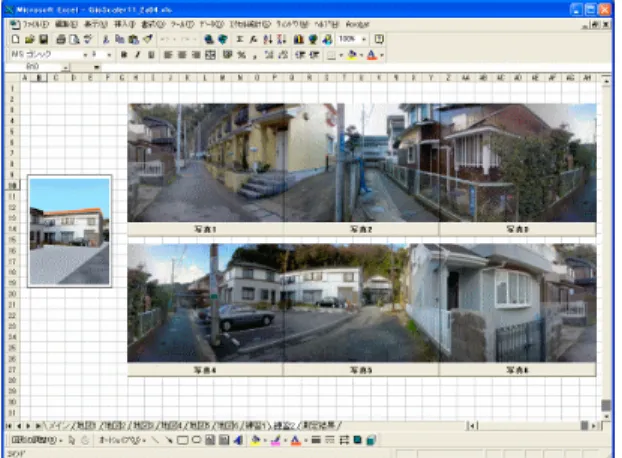Toggle center text alignment
This screenshot has height=458, width=622.
pyautogui.click(x=182, y=55)
